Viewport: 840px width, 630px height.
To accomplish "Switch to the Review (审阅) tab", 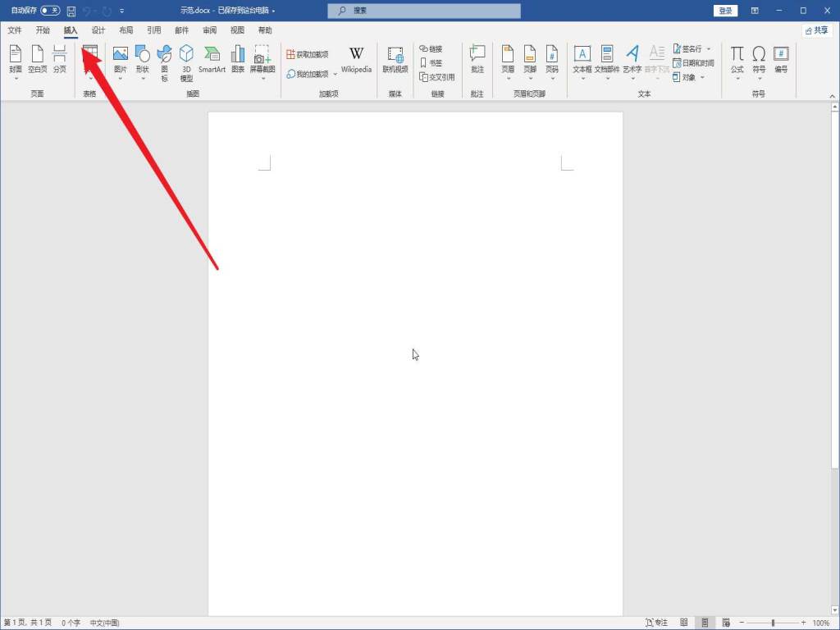I will pos(209,30).
